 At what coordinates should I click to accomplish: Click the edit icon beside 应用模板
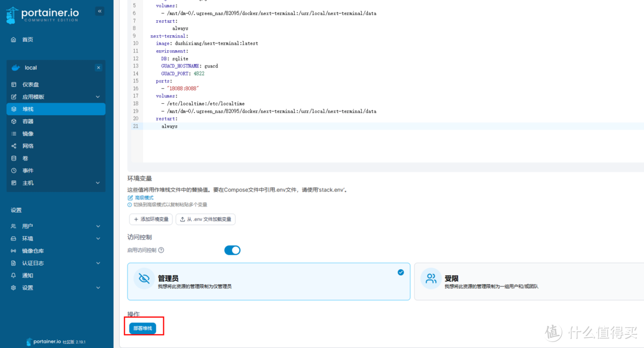pos(14,97)
